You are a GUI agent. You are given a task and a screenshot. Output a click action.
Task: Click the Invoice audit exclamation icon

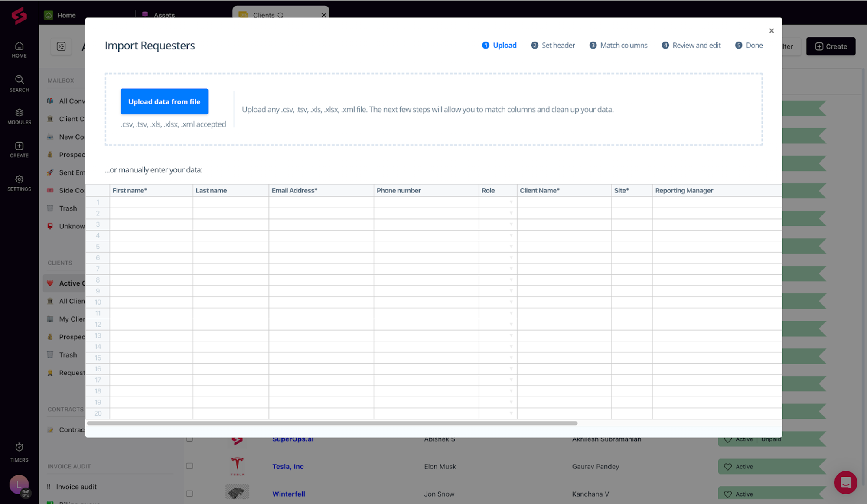tap(49, 487)
